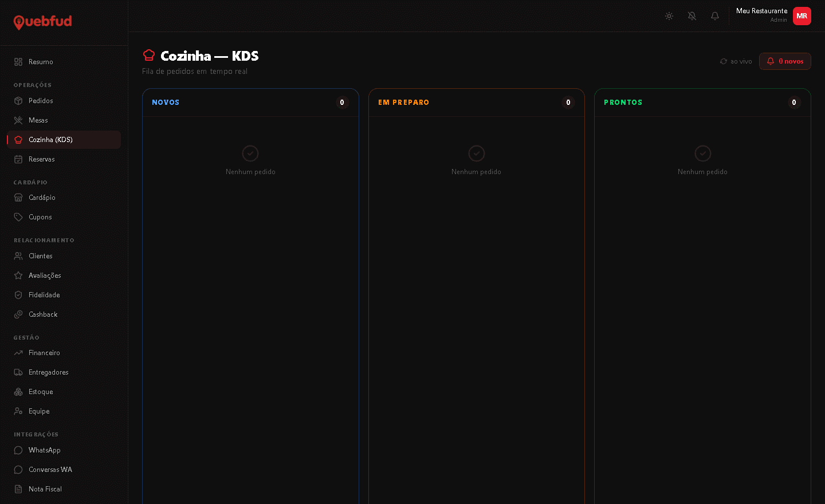Screen dimensions: 825x504
Task: Click the Cardápio store icon
Action: coord(18,198)
